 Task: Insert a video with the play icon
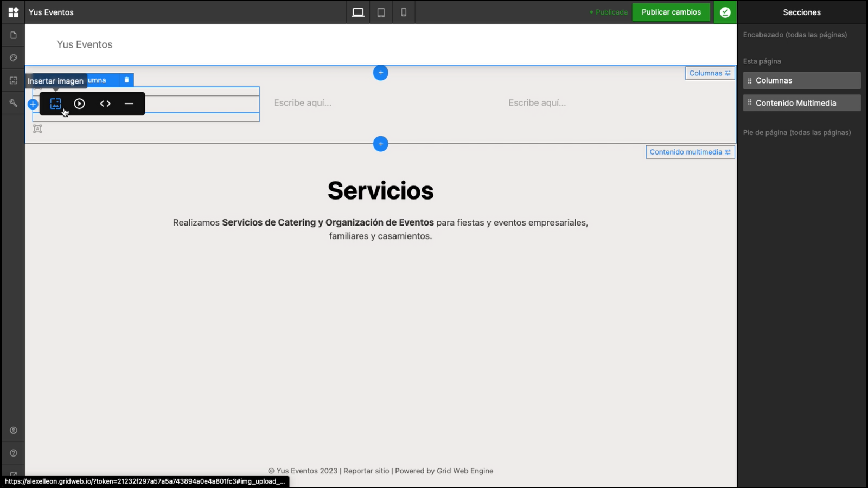tap(79, 104)
